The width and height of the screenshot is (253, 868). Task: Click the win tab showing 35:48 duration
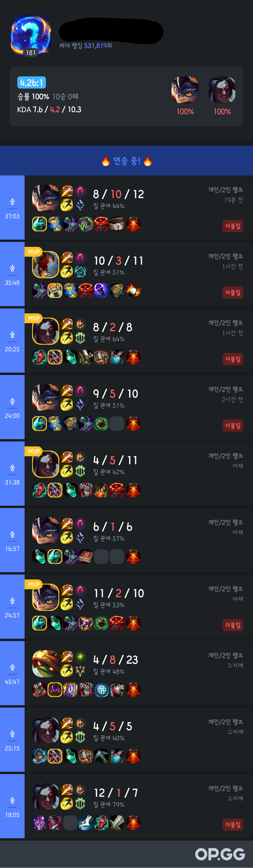point(12,274)
